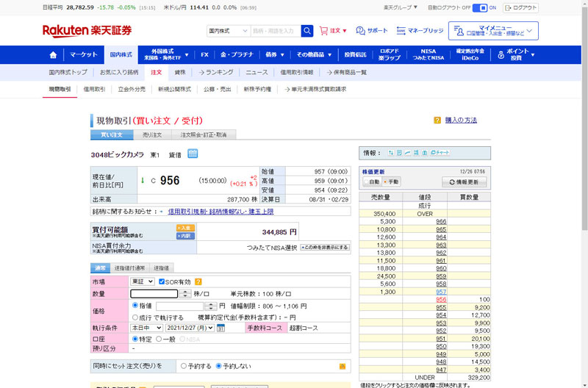This screenshot has width=588, height=388.
Task: Click the サポート chat icon
Action: (371, 31)
